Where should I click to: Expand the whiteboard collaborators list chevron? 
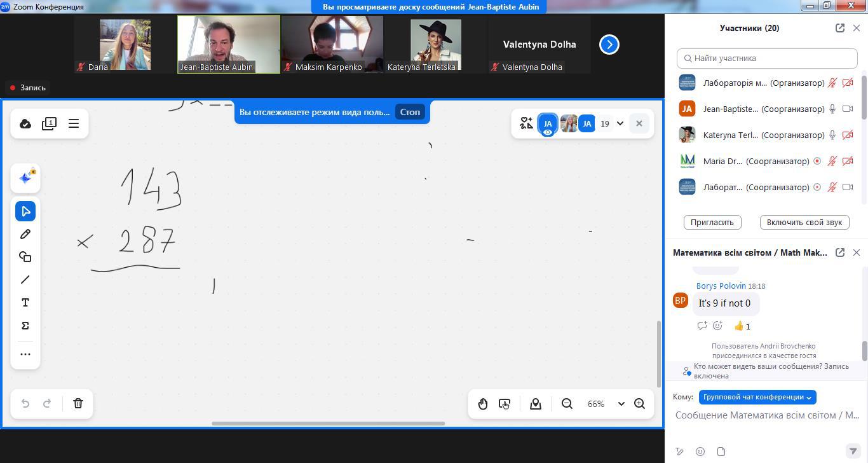coord(620,123)
